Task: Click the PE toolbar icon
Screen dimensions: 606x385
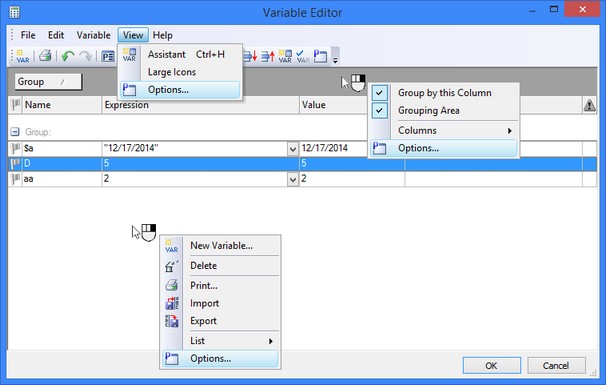Action: point(108,56)
